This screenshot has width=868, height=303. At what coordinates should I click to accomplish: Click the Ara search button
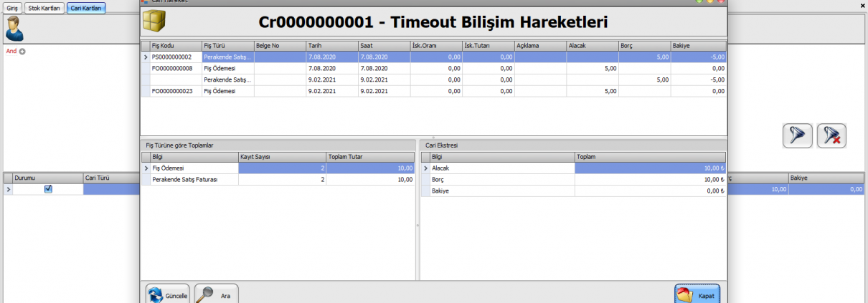click(x=217, y=294)
